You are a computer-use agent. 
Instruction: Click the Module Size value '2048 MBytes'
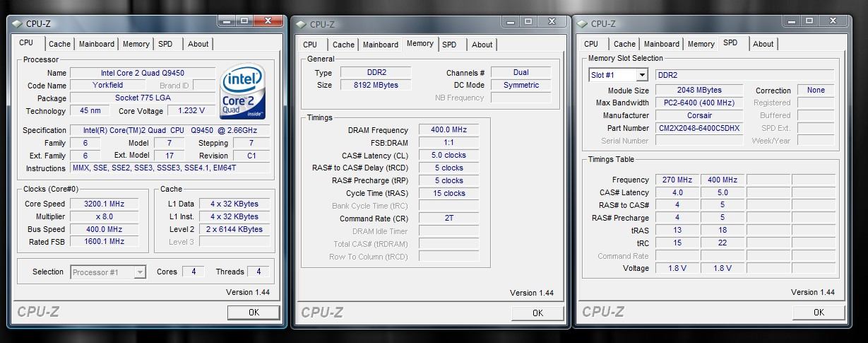click(x=699, y=90)
